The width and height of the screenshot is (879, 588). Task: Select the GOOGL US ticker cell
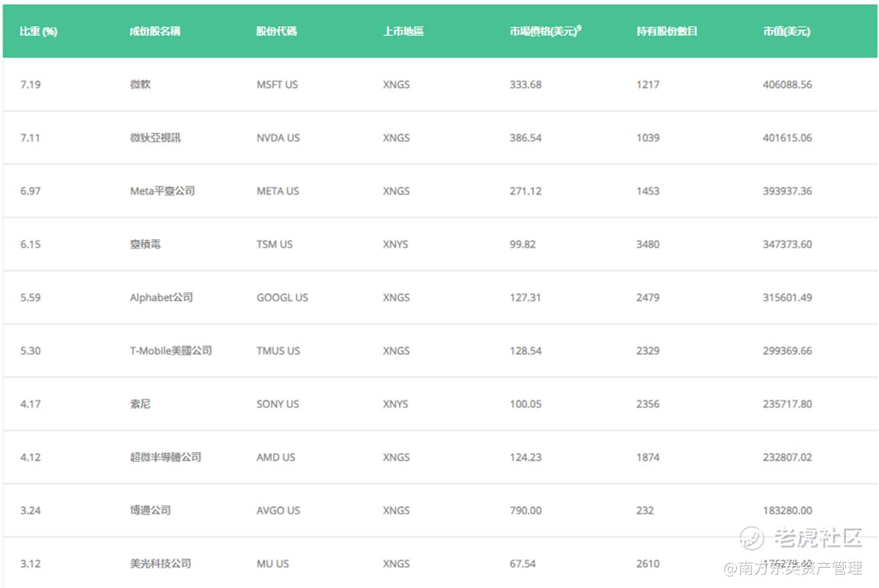tap(282, 297)
